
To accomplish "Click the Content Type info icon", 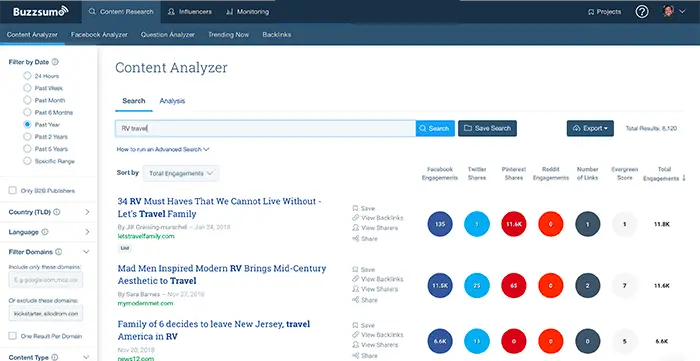I will [54, 357].
